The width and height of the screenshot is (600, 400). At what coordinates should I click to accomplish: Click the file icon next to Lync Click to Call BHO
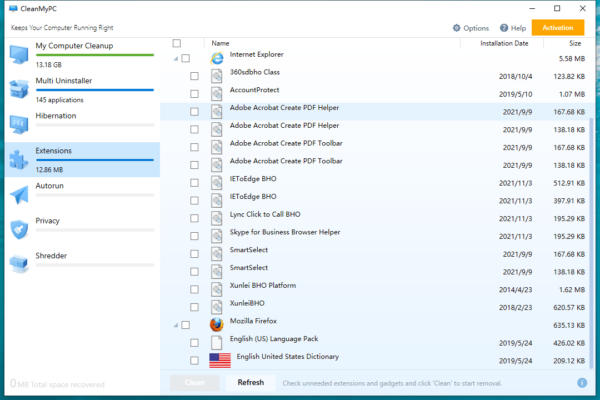point(217,218)
